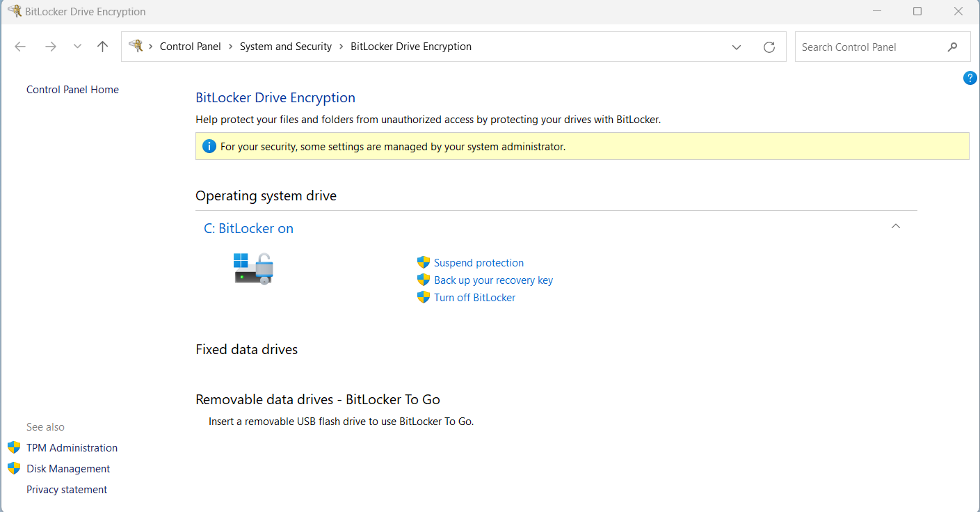Image resolution: width=980 pixels, height=512 pixels.
Task: Click Turn off BitLocker link
Action: [474, 298]
